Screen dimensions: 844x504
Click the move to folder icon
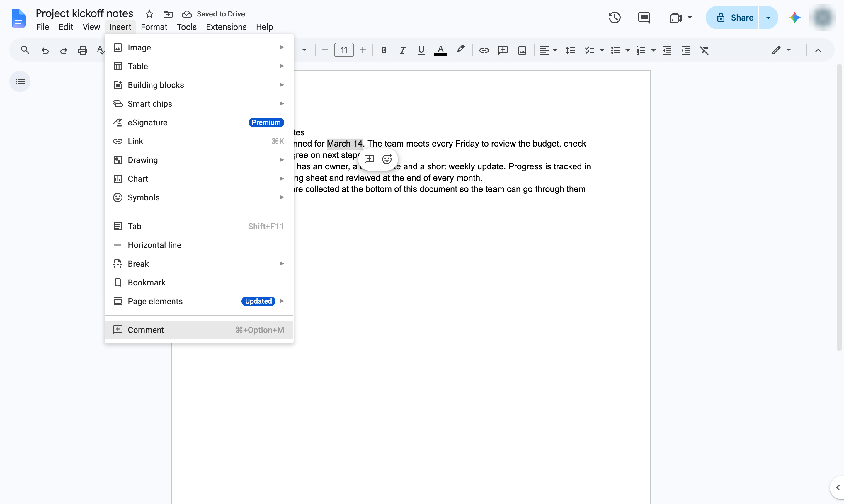(168, 14)
